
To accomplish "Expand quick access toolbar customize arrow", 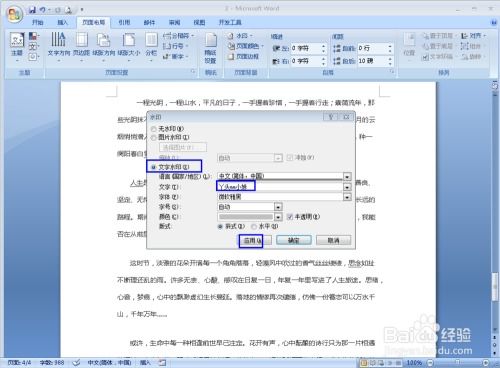I will click(x=82, y=10).
